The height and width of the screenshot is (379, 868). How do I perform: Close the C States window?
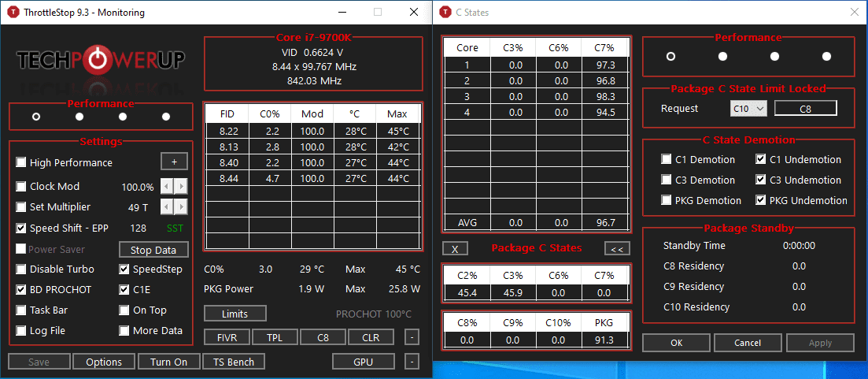point(855,12)
